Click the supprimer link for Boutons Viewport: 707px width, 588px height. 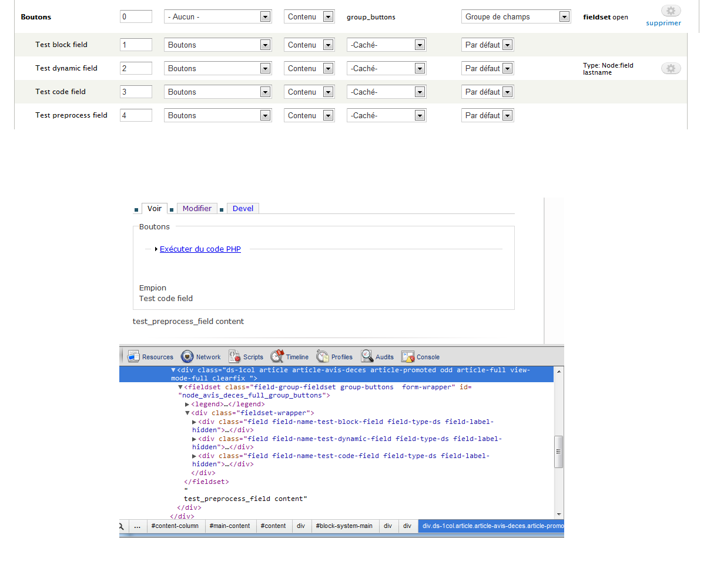coord(664,24)
